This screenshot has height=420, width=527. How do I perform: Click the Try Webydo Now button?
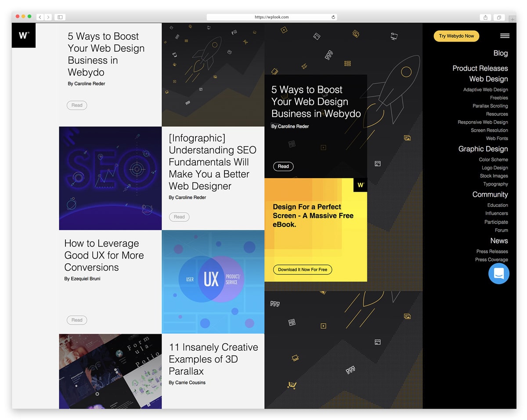tap(456, 36)
